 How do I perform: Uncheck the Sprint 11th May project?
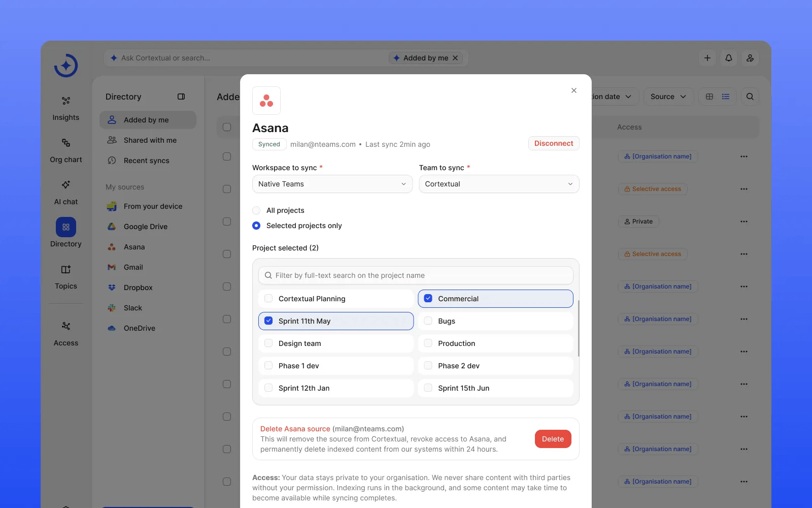tap(268, 321)
